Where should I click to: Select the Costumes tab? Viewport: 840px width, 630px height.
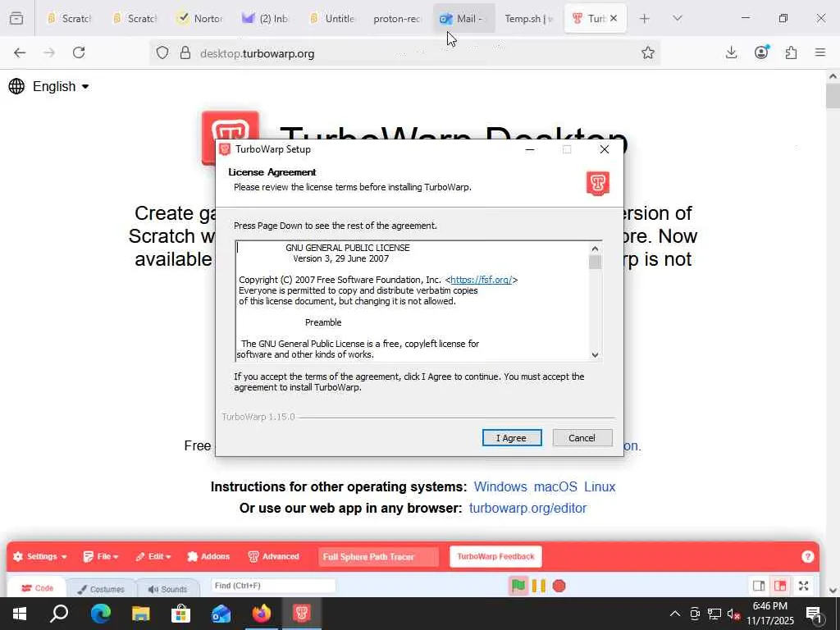tap(101, 589)
